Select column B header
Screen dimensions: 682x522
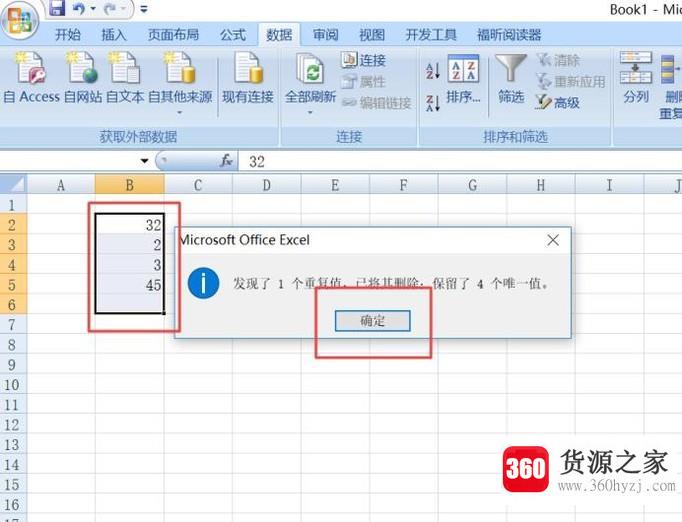(130, 185)
